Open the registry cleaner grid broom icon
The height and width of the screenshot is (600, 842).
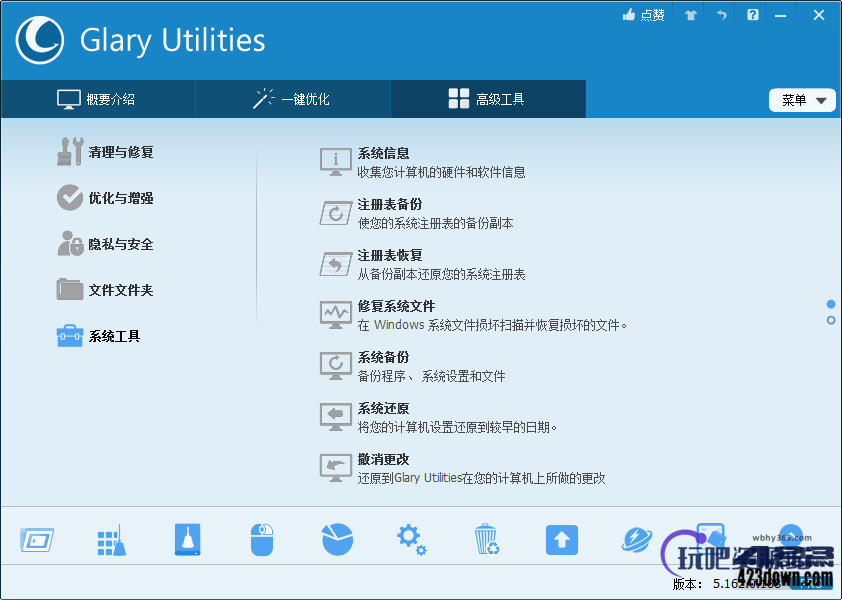(x=112, y=540)
